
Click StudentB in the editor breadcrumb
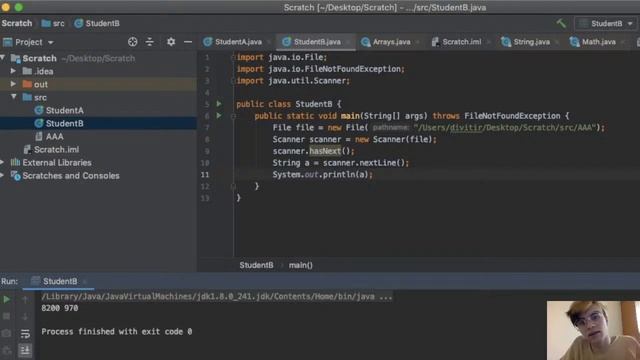click(x=256, y=265)
